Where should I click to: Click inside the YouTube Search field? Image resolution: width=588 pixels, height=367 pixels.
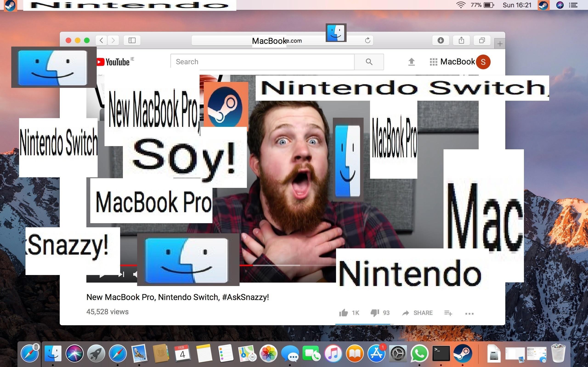click(x=262, y=62)
